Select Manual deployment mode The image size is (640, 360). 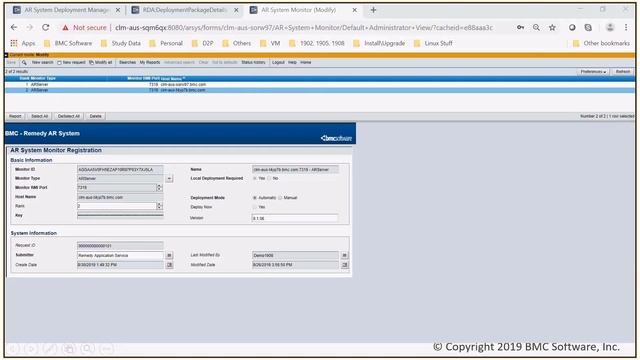pyautogui.click(x=280, y=198)
